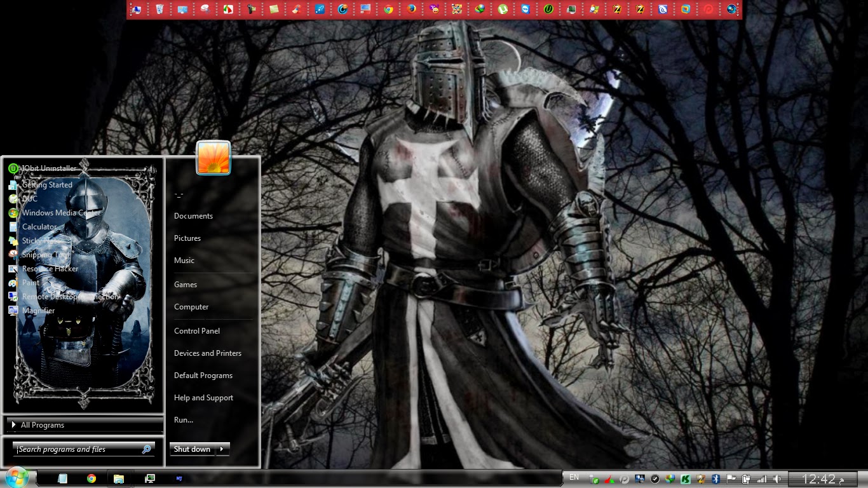Launch Snipping Tool scissors icon in top dock

point(205,10)
